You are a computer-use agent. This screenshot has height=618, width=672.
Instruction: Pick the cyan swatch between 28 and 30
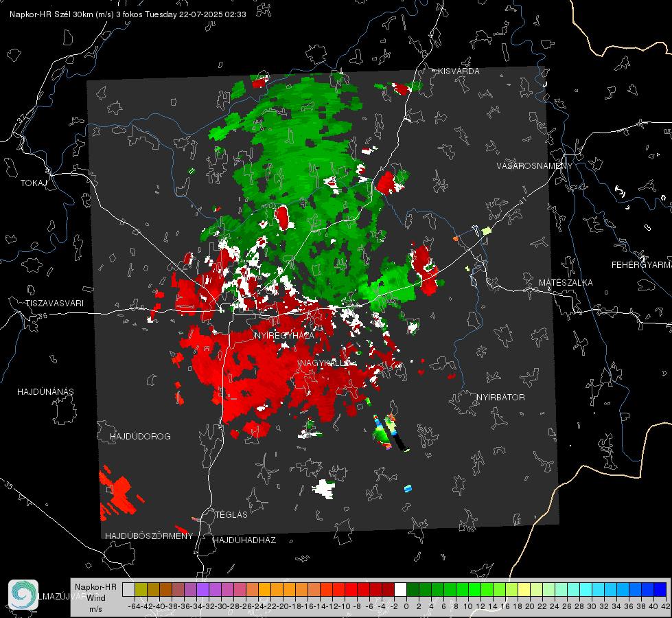pos(586,590)
